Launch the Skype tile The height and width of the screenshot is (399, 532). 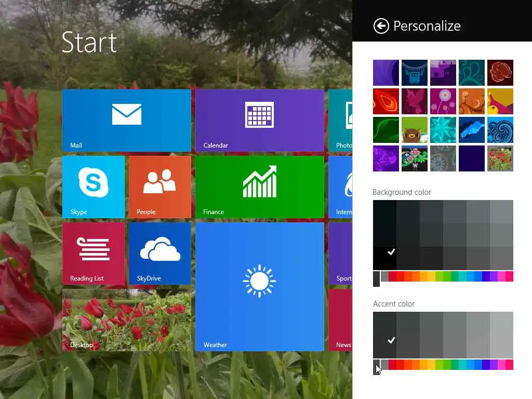tap(94, 187)
